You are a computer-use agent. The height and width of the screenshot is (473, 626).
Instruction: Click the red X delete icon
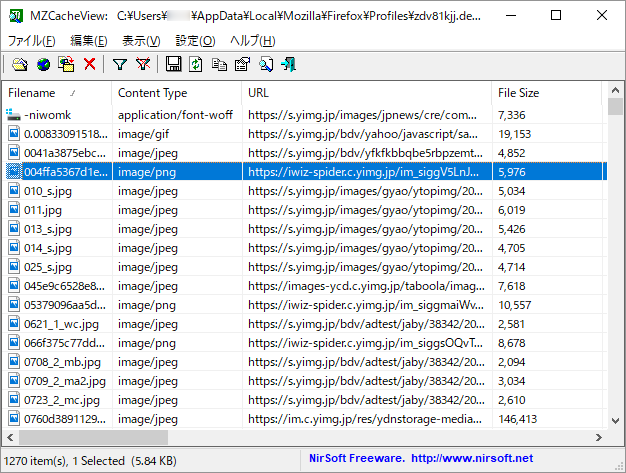tap(90, 65)
